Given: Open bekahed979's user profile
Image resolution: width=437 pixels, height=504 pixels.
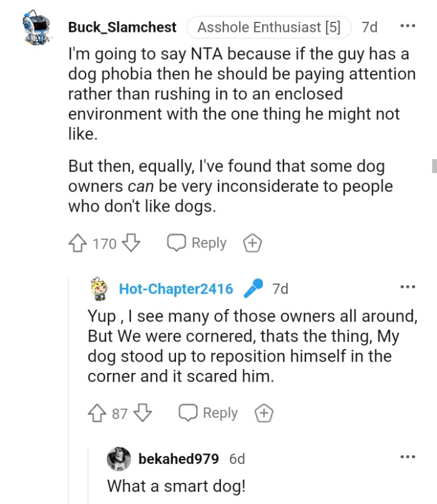Looking at the screenshot, I should (x=179, y=459).
